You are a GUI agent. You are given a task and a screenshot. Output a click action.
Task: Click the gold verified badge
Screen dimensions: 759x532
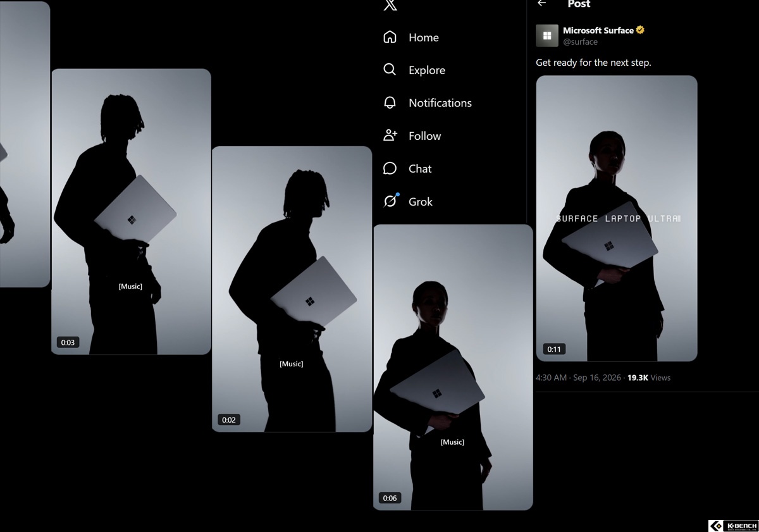click(x=640, y=30)
